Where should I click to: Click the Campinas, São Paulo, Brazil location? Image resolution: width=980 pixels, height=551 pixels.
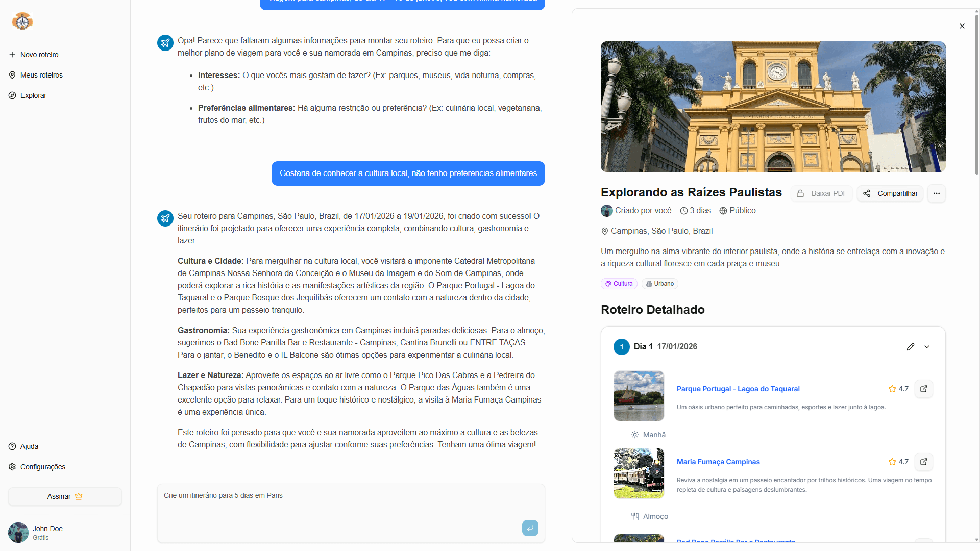[x=657, y=231]
